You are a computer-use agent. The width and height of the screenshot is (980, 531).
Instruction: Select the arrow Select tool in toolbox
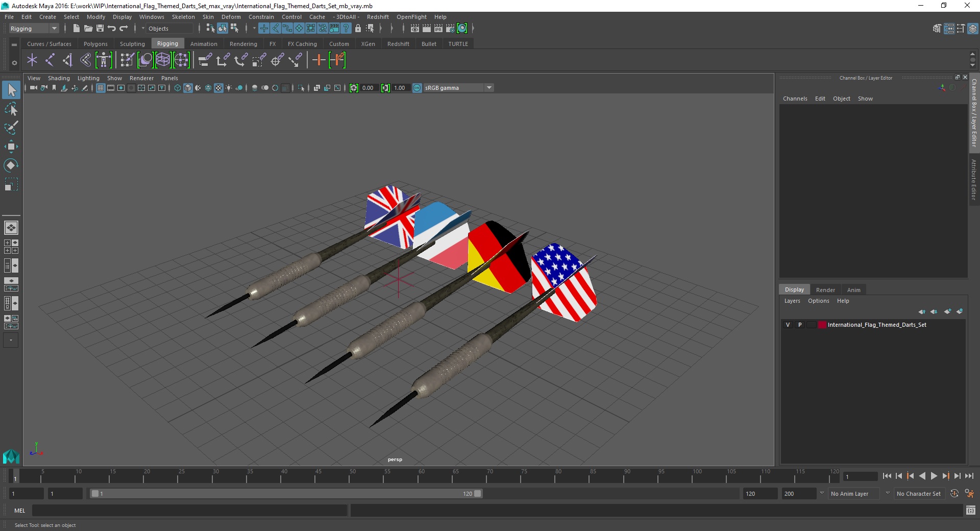[11, 90]
